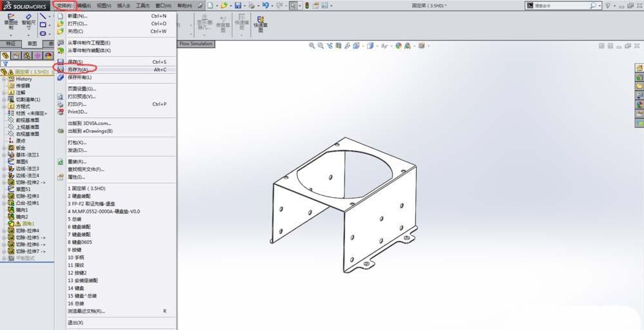This screenshot has width=644, height=330.
Task: Choose 打开(O) Open in File menu
Action: (x=117, y=24)
